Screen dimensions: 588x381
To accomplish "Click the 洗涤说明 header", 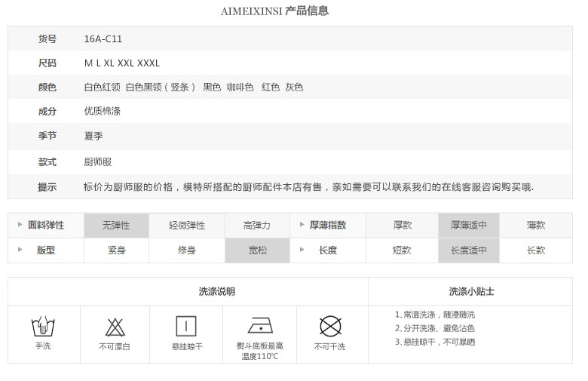I will 217,292.
